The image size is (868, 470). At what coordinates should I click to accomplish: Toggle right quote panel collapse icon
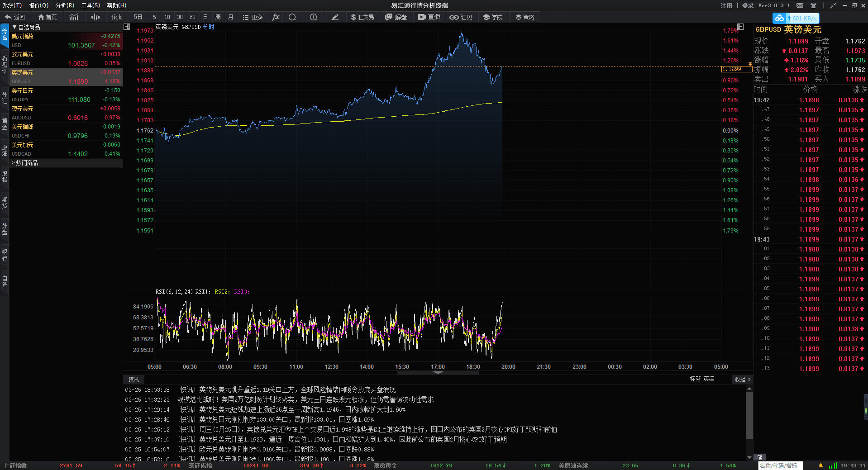click(740, 27)
